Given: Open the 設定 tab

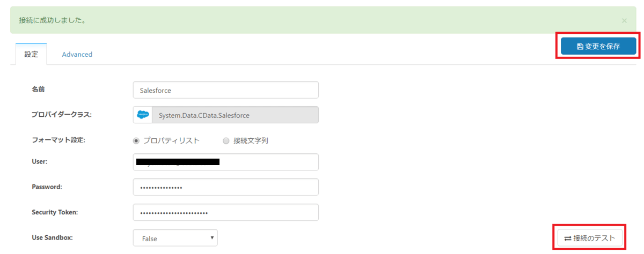Looking at the screenshot, I should pyautogui.click(x=31, y=54).
